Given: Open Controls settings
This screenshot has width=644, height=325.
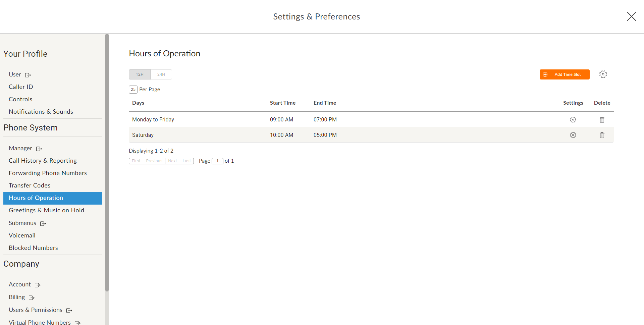Looking at the screenshot, I should (20, 99).
